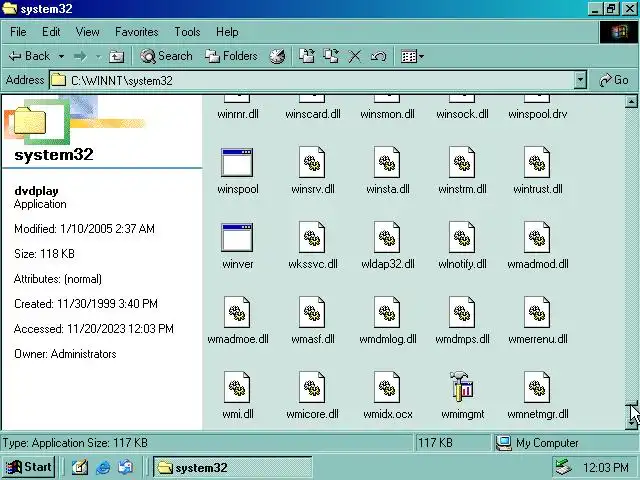Click the 12:03 PM taskbar clock
This screenshot has width=640, height=480.
point(606,467)
